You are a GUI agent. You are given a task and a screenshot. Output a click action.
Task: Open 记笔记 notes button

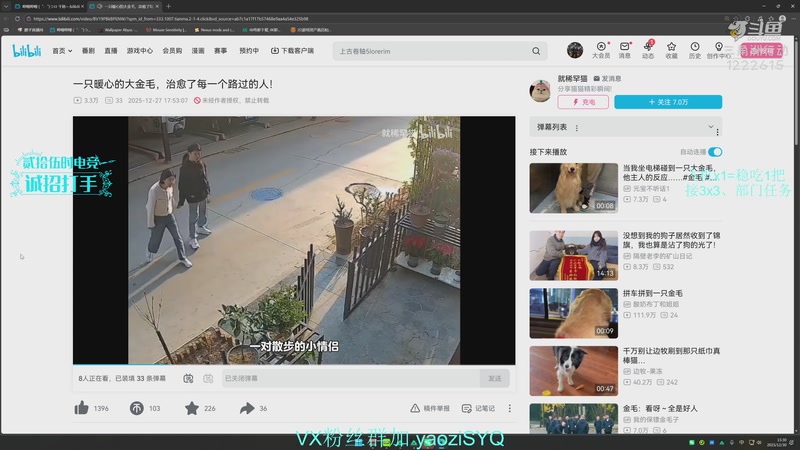478,408
